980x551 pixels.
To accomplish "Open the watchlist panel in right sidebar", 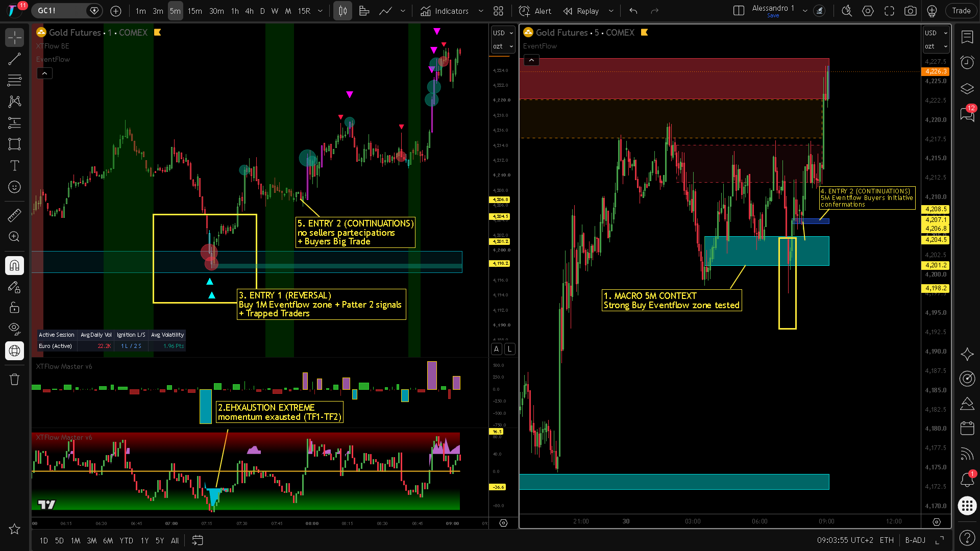I will 967,37.
